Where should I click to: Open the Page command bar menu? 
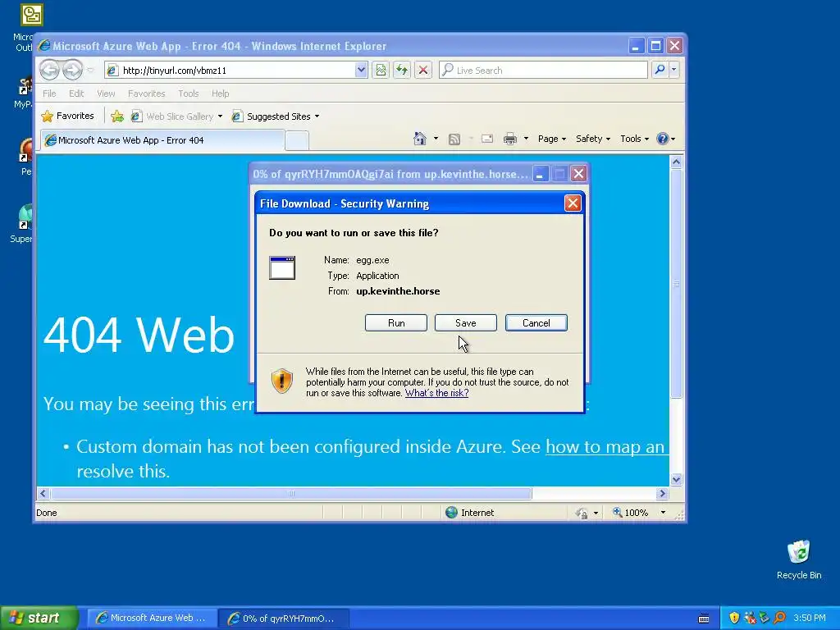pos(552,139)
